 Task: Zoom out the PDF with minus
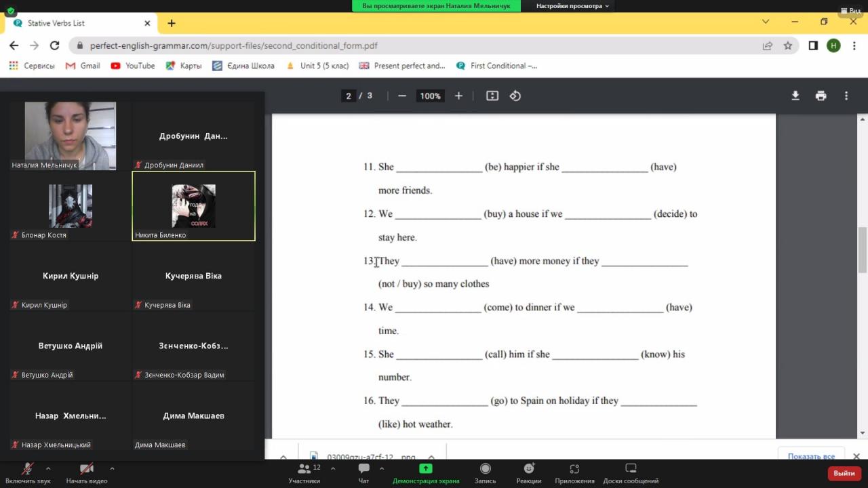(x=402, y=96)
